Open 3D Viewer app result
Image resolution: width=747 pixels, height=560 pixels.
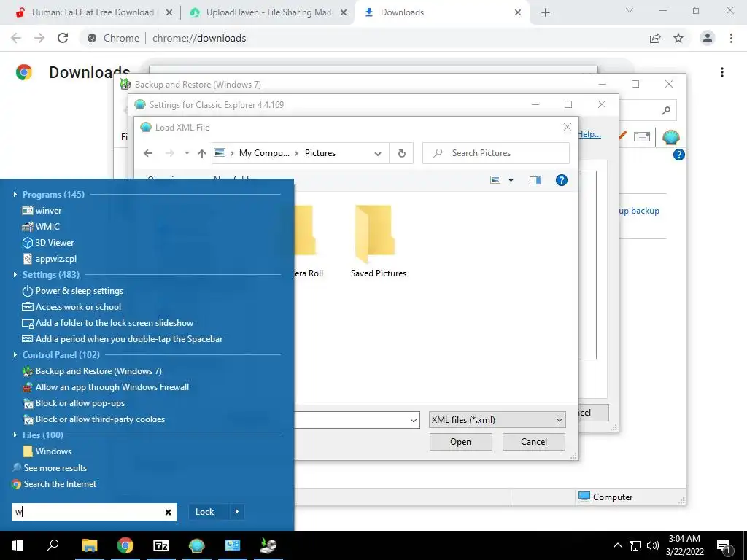pos(48,243)
